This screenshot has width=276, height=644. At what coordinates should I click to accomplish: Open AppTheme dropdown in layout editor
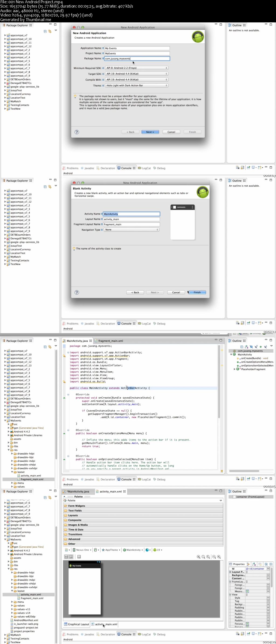[111, 550]
